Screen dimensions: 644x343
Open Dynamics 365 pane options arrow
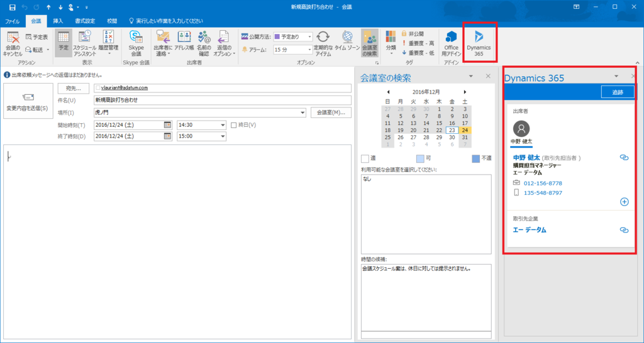pyautogui.click(x=616, y=76)
